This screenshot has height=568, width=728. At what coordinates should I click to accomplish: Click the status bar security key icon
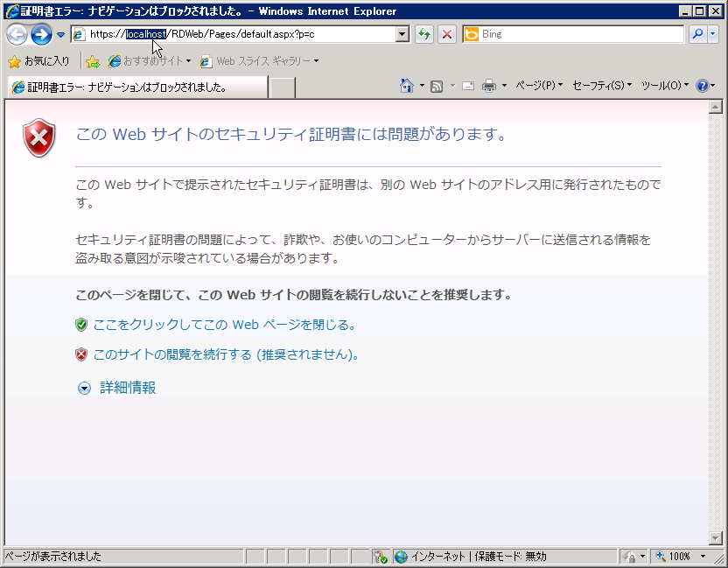click(x=380, y=557)
